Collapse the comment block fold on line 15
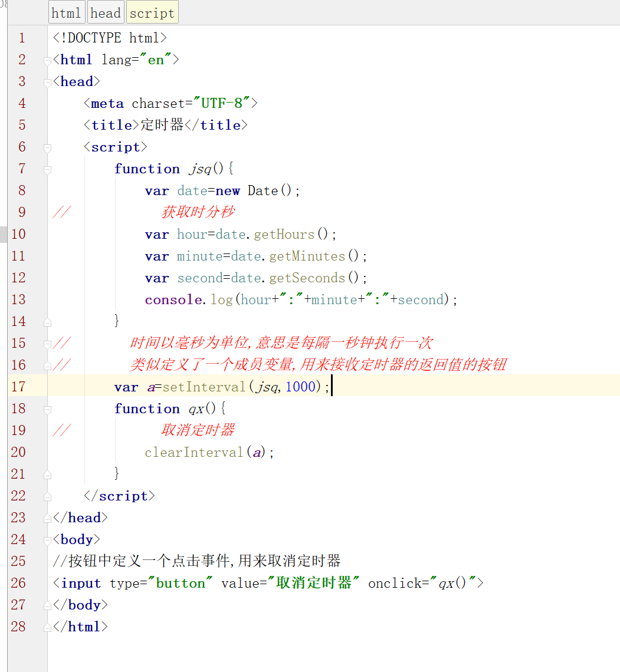The image size is (620, 672). tap(48, 344)
